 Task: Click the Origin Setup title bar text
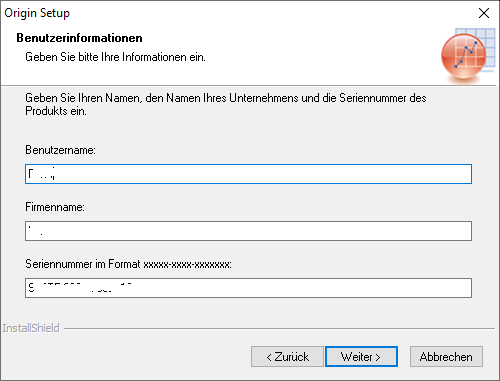tap(37, 13)
